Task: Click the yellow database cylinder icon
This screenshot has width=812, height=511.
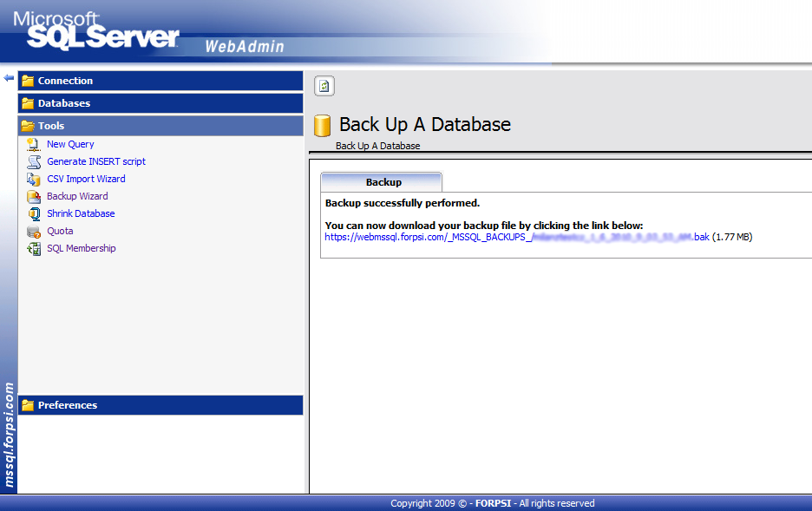Action: pyautogui.click(x=322, y=126)
